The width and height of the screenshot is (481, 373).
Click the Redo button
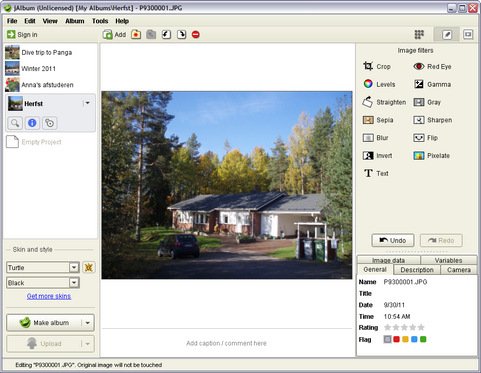tap(441, 240)
